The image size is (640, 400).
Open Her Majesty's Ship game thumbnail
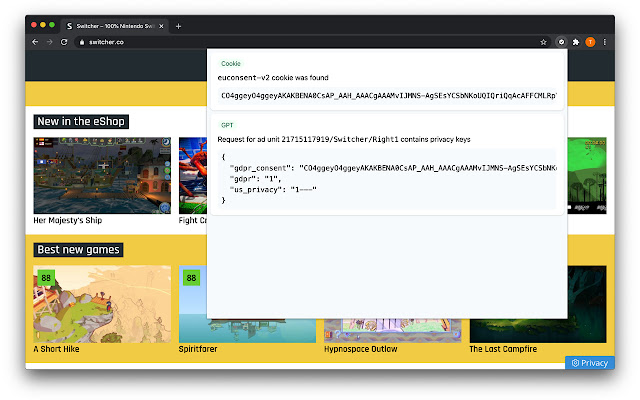102,176
